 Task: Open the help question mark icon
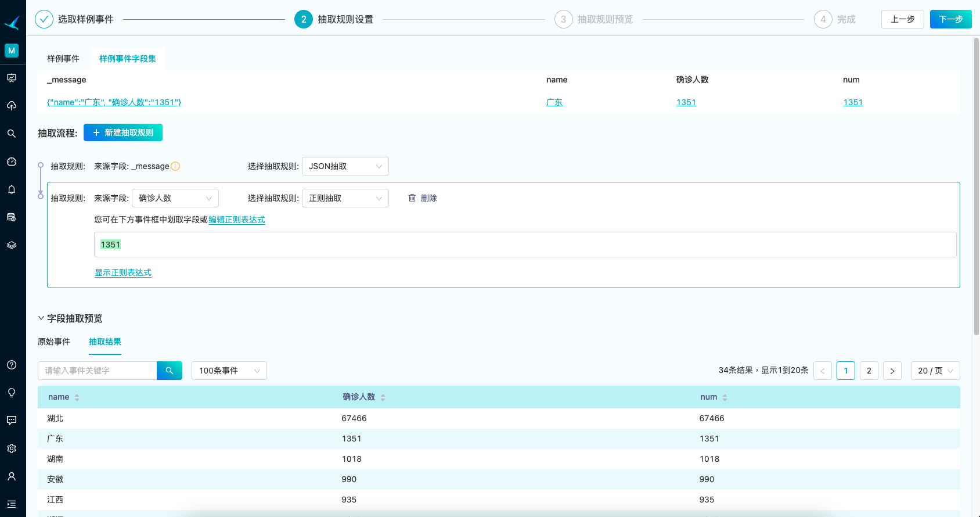tap(12, 365)
